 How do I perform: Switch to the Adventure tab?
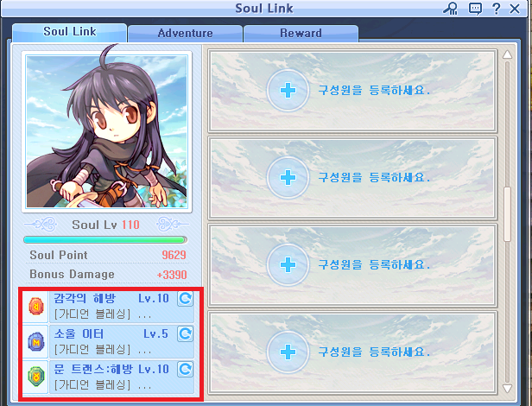click(185, 34)
